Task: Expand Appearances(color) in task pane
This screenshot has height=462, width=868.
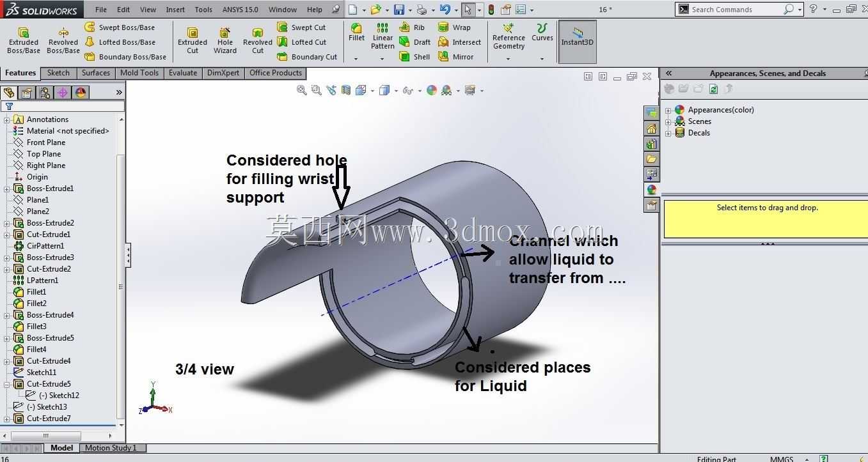Action: [x=668, y=110]
